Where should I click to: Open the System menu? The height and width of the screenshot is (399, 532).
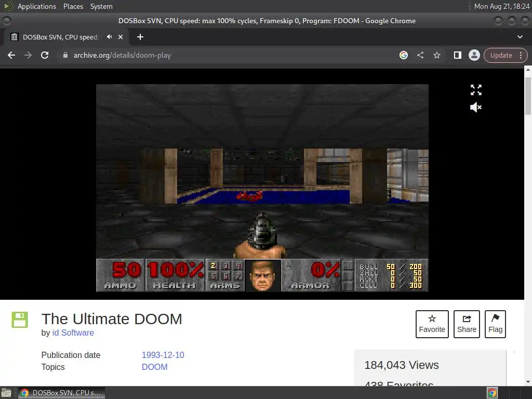coord(101,6)
